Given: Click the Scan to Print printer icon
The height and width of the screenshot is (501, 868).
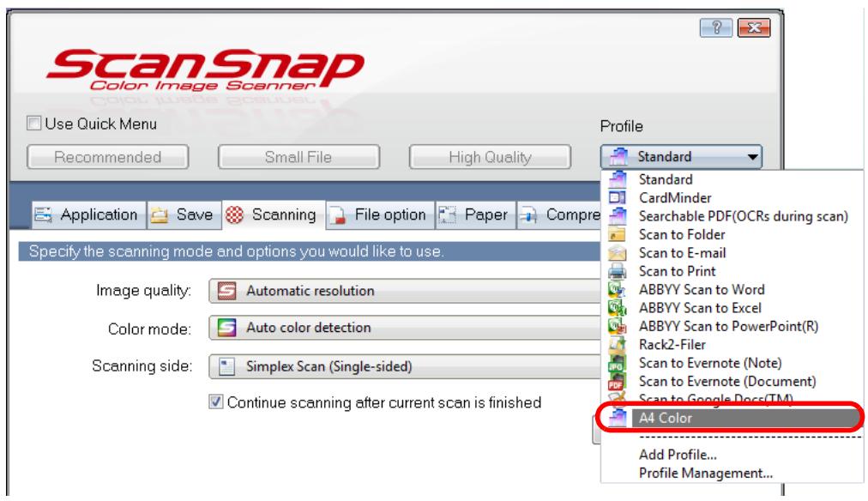Looking at the screenshot, I should pyautogui.click(x=618, y=271).
